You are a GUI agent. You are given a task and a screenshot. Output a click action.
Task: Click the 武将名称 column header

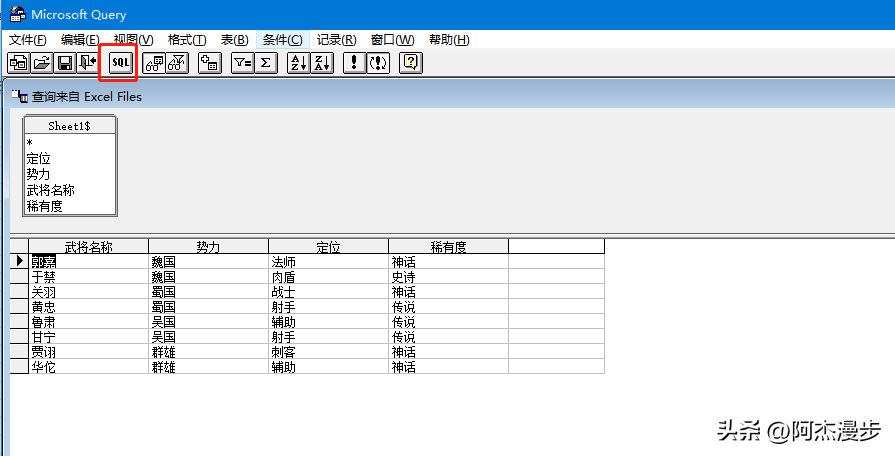[x=88, y=247]
